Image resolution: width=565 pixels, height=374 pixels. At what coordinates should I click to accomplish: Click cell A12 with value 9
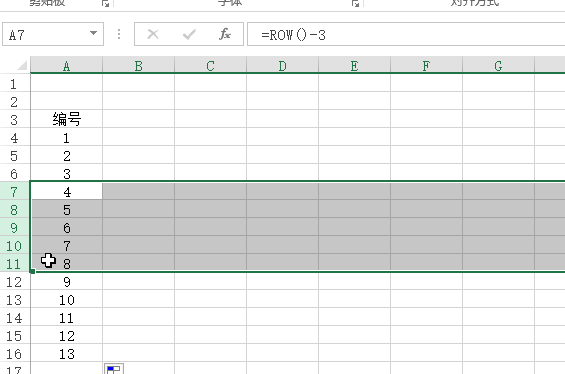click(67, 281)
